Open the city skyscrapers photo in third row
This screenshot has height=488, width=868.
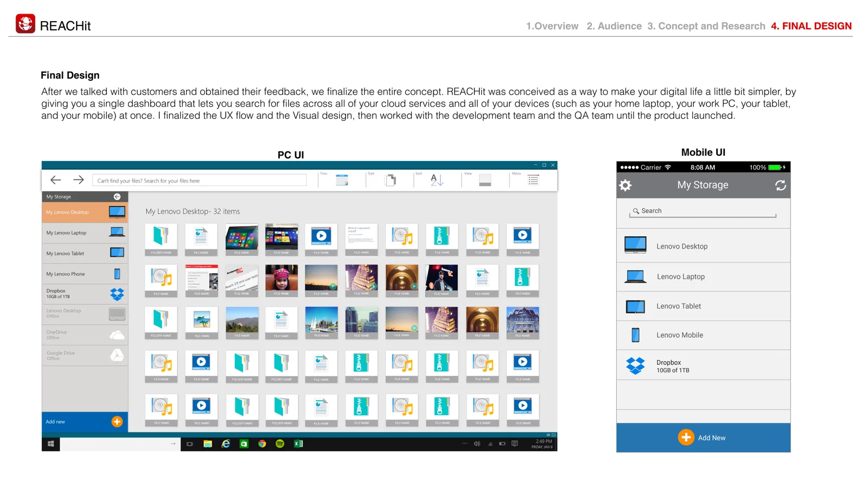coord(361,323)
